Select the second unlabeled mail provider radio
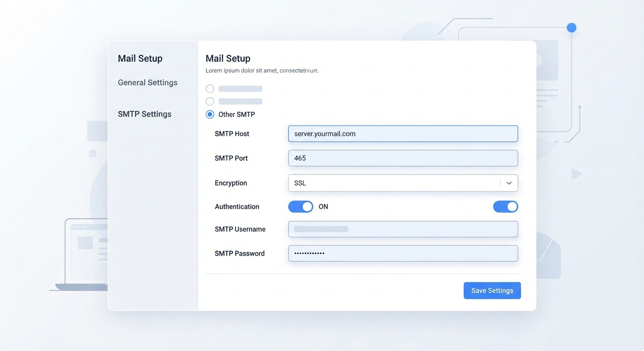 click(x=210, y=101)
